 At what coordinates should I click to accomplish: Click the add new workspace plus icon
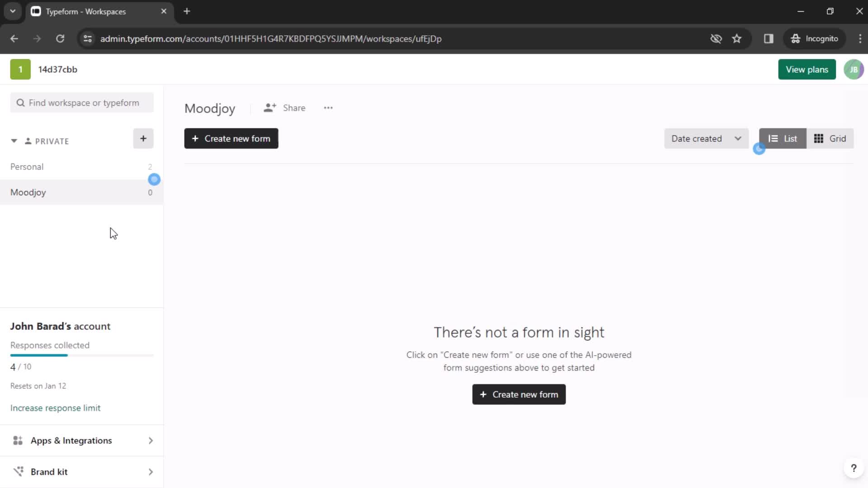pos(143,138)
